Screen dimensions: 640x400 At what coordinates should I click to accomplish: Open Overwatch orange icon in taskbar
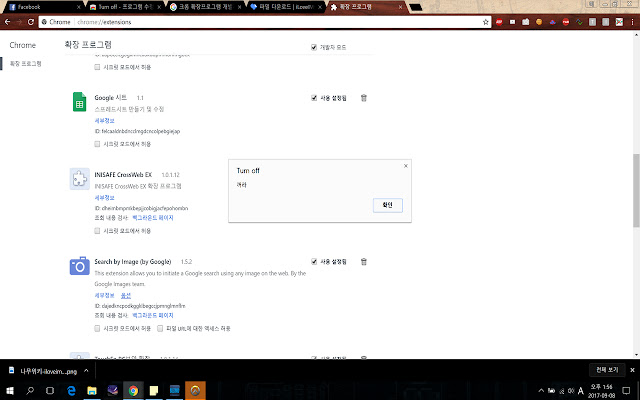196,391
